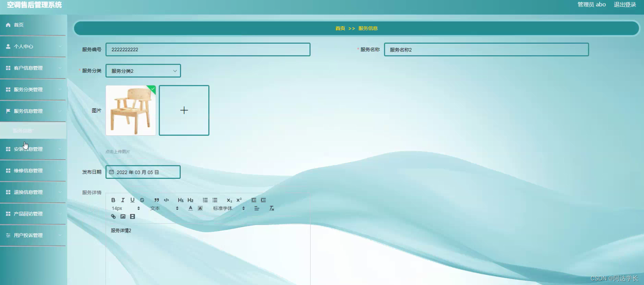Screen dimensions: 644x285
Task: Expand 安装信息管理 sidebar menu
Action: pyautogui.click(x=33, y=149)
